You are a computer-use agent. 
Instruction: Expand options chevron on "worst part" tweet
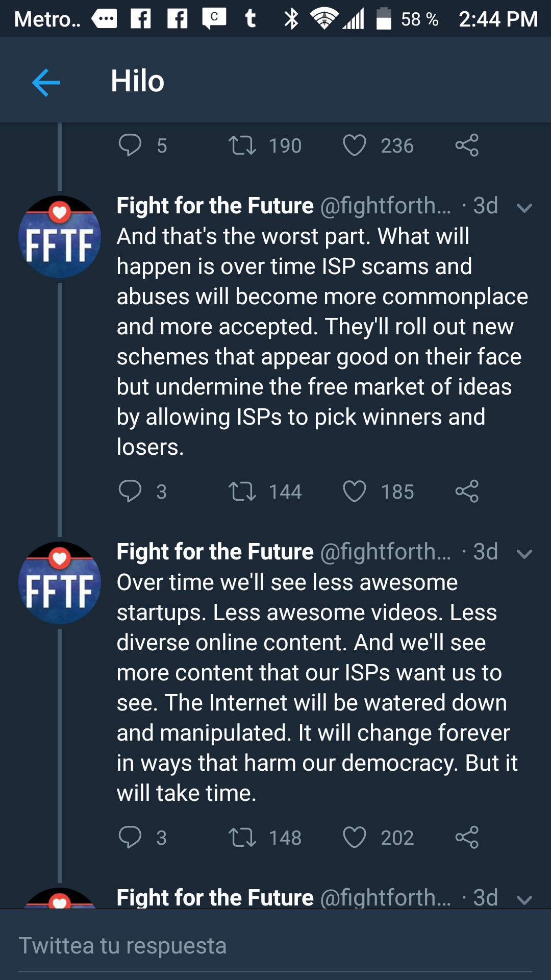point(524,208)
